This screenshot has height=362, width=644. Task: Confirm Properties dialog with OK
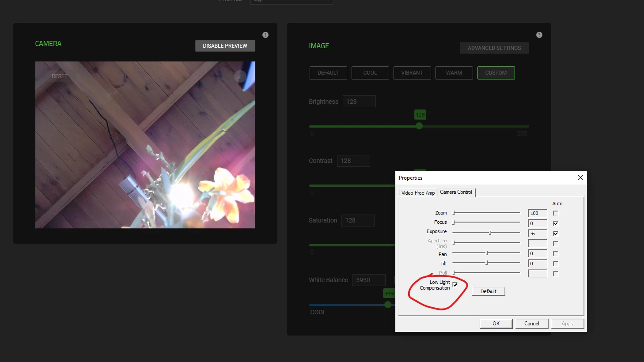pyautogui.click(x=496, y=324)
